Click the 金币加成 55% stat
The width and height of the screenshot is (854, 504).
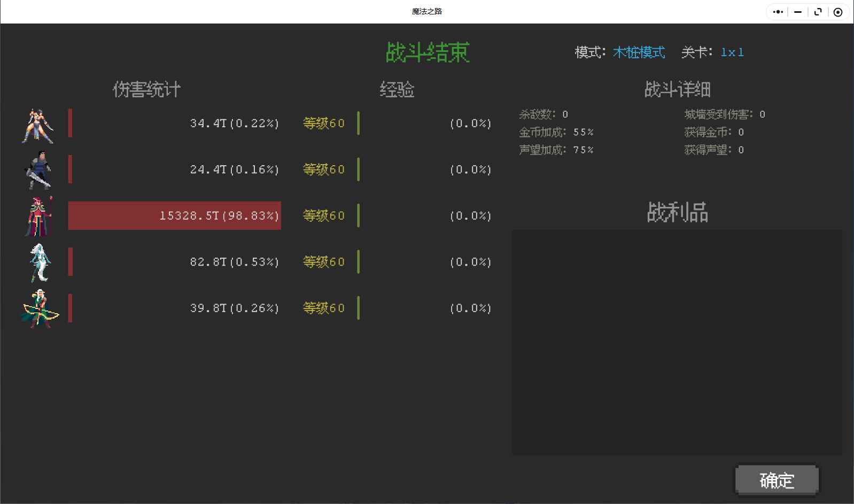556,132
